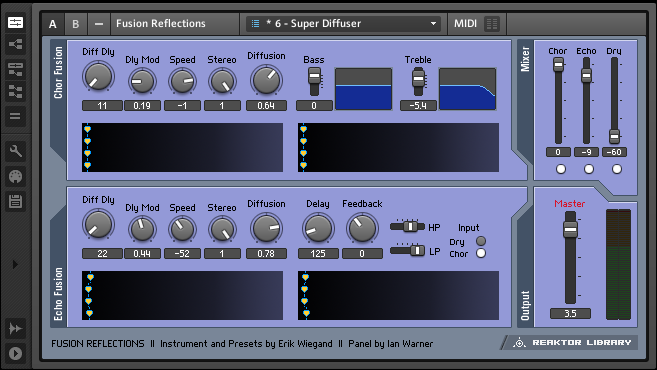Click the equals-sign sidebar icon

16,116
